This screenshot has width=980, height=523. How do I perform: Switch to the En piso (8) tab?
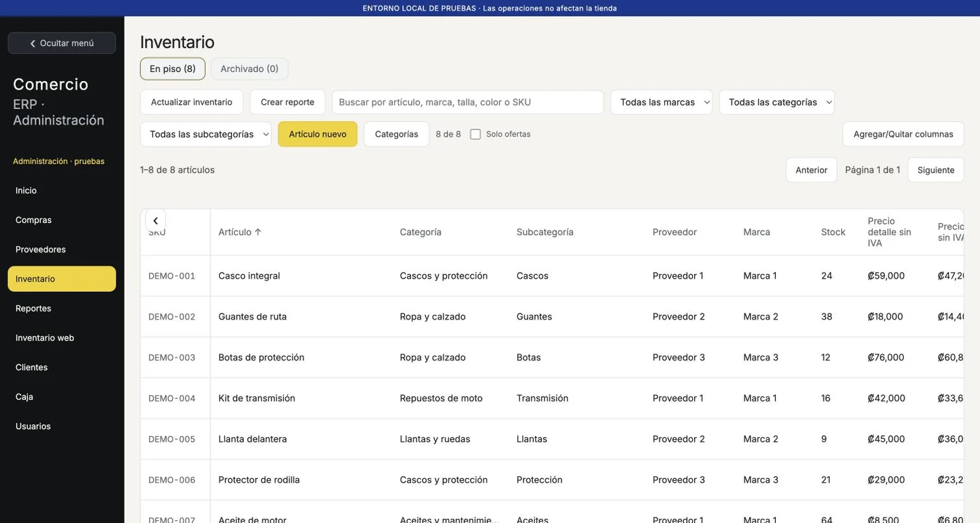click(x=173, y=69)
